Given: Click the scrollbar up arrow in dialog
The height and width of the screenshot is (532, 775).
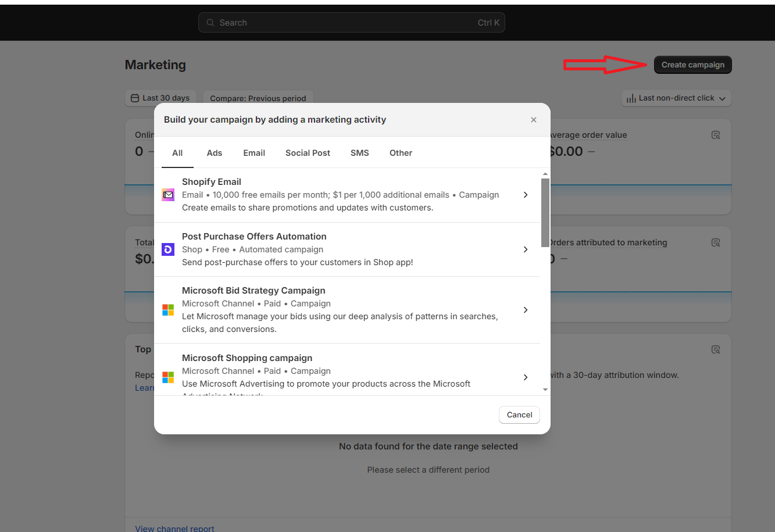Looking at the screenshot, I should coord(545,174).
